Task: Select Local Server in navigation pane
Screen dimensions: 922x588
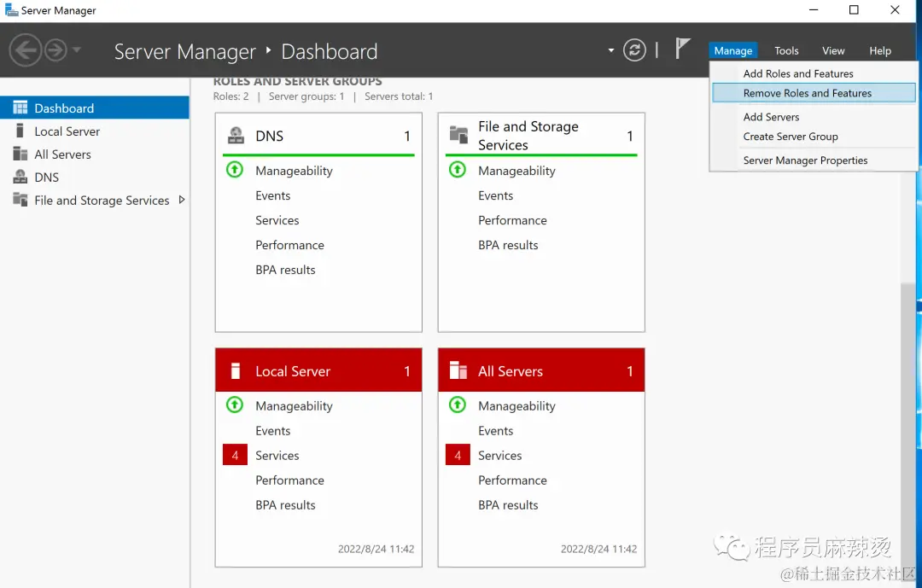Action: coord(95,131)
